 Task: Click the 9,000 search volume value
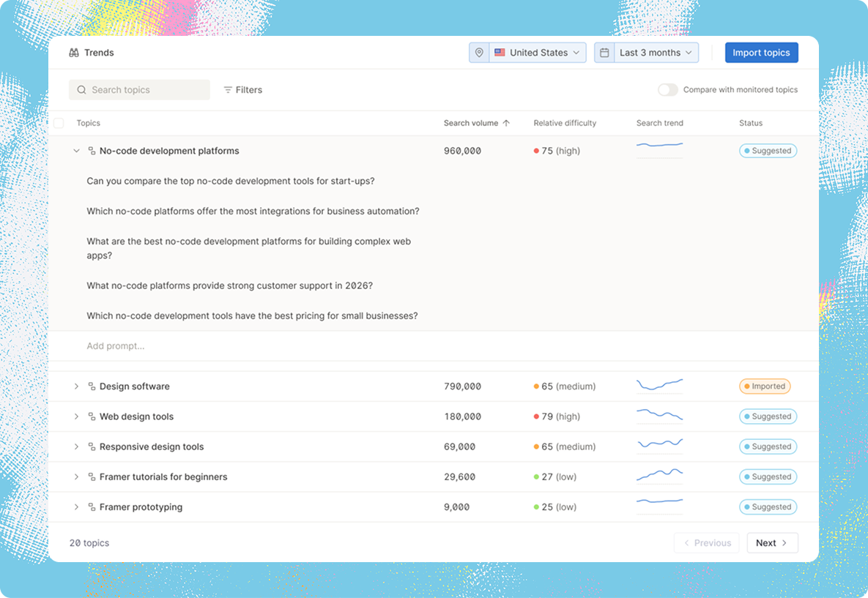tap(456, 507)
